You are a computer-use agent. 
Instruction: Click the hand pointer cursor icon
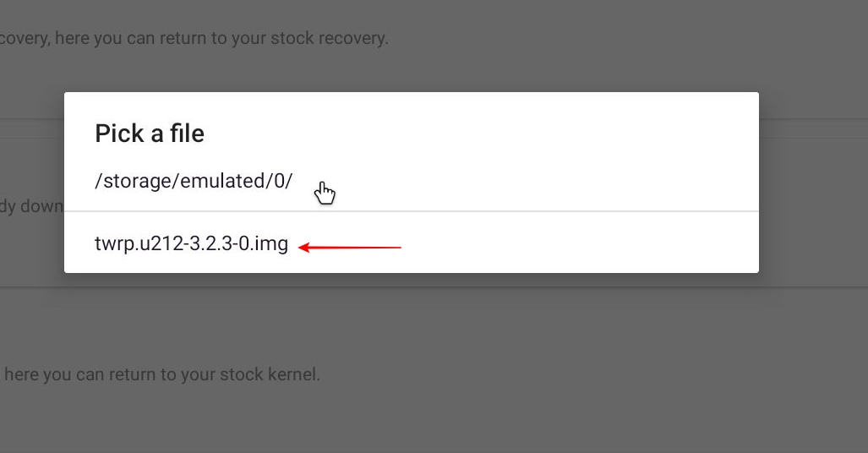pos(325,193)
